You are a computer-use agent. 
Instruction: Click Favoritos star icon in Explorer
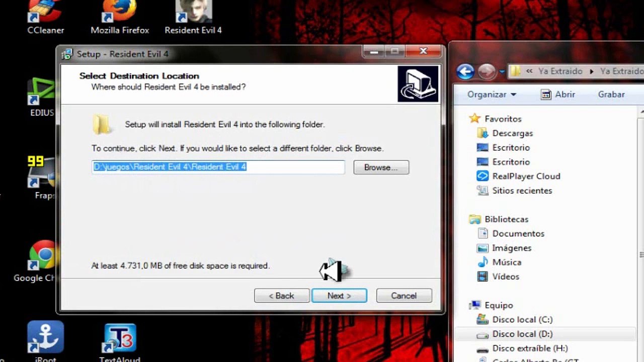coord(474,119)
